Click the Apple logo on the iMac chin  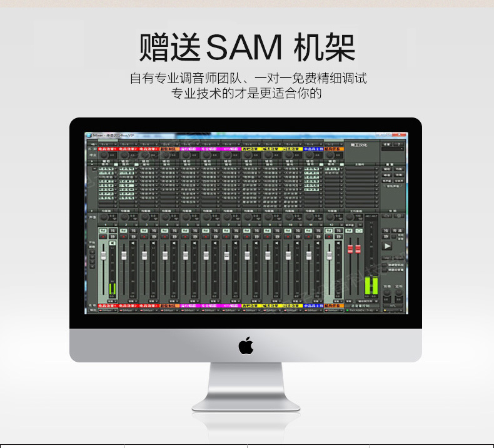pyautogui.click(x=246, y=346)
